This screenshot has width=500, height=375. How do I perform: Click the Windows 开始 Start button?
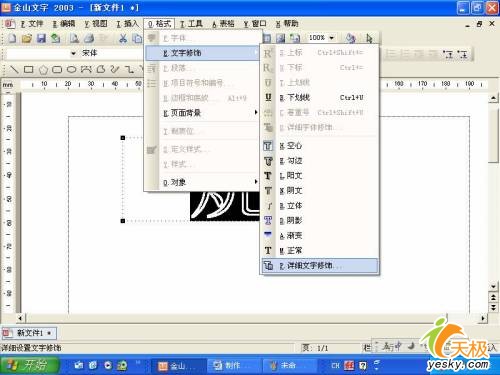[30, 365]
